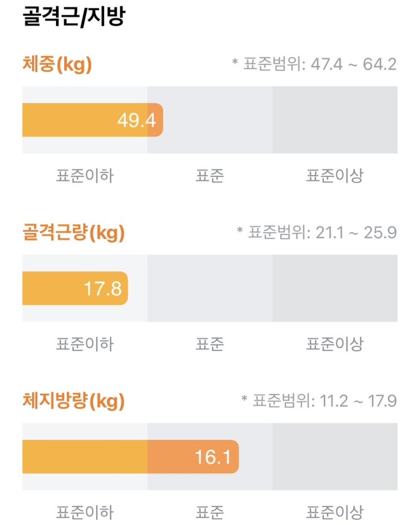420x525 pixels.
Task: Click 표준이상 under the weight chart
Action: (x=335, y=176)
